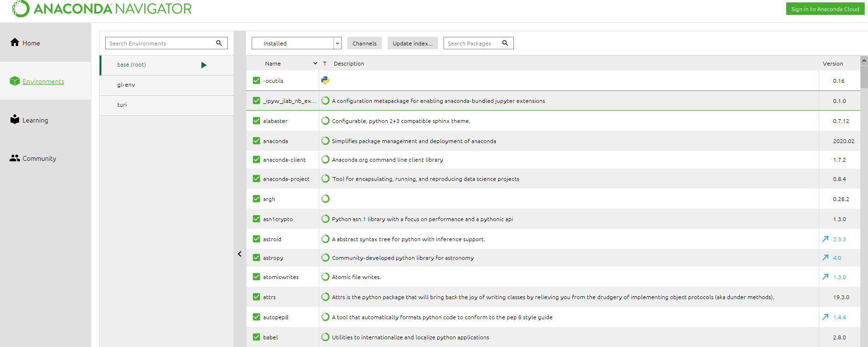Uncheck the babel package checkbox
The width and height of the screenshot is (868, 347).
click(256, 337)
